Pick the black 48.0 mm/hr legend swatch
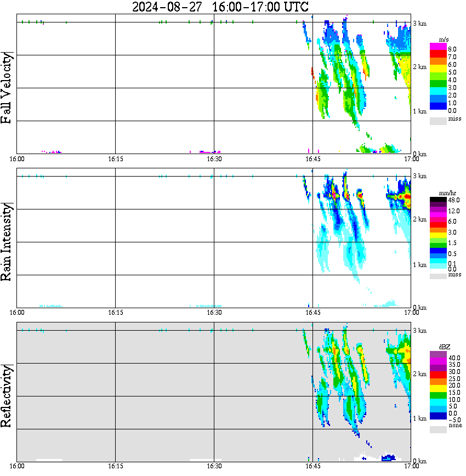The image size is (466, 476). click(438, 199)
